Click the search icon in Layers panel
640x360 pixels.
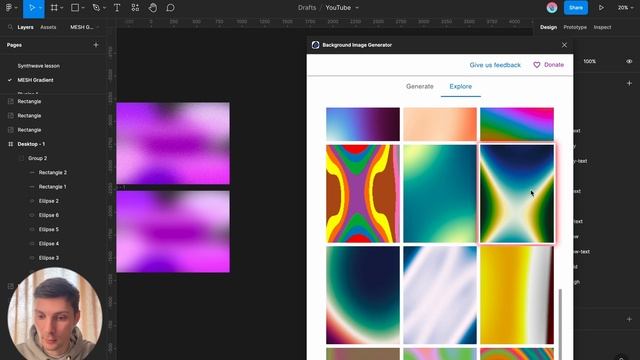tap(10, 27)
